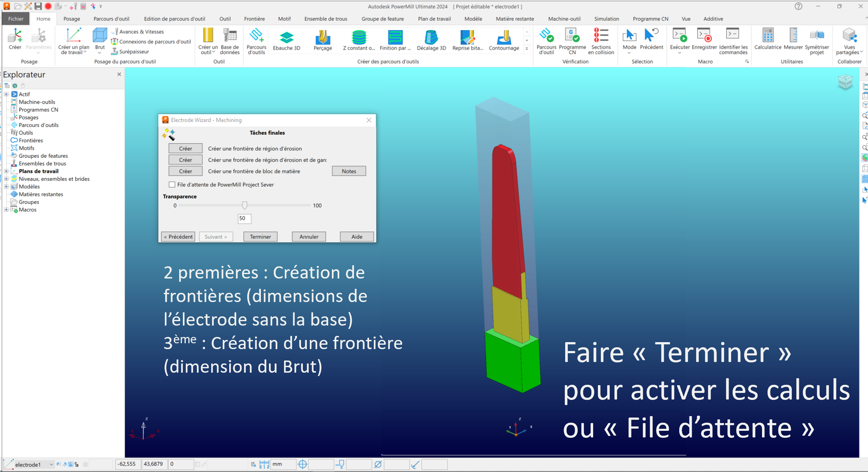Close the Electrode Wizard dialog
This screenshot has width=868, height=472.
click(x=369, y=120)
